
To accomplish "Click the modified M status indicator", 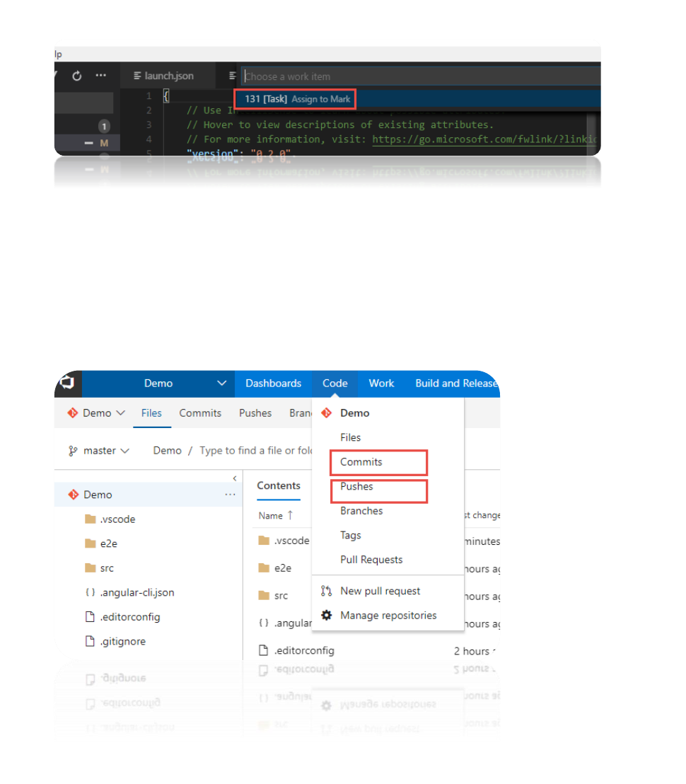I will [104, 143].
